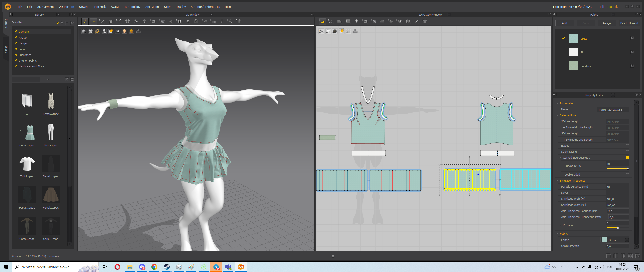Choose the Button tool in 3D toolbar
Viewport: 644px width, 272px height.
[x=187, y=21]
